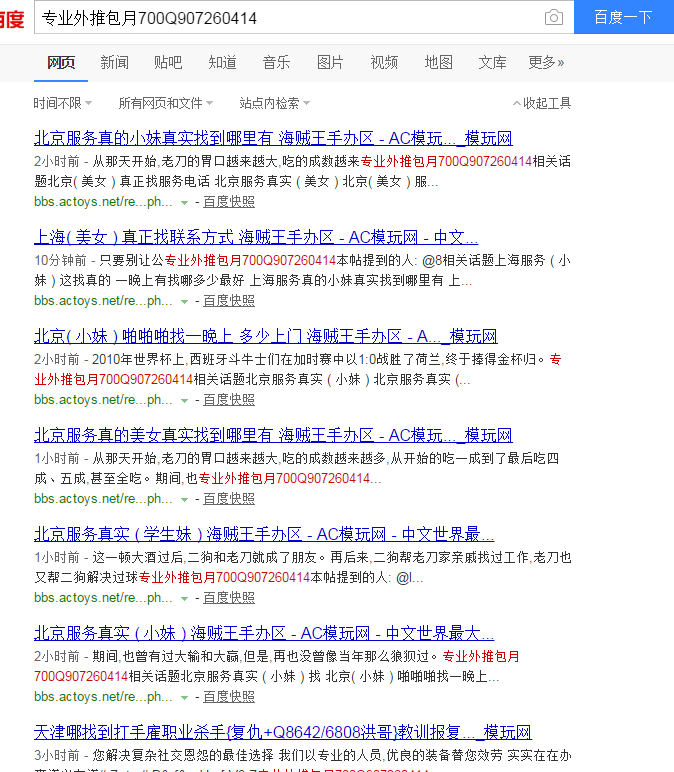Open 百度快照 for the 上海(美女) result
Viewport: 674px width, 772px height.
coord(229,301)
